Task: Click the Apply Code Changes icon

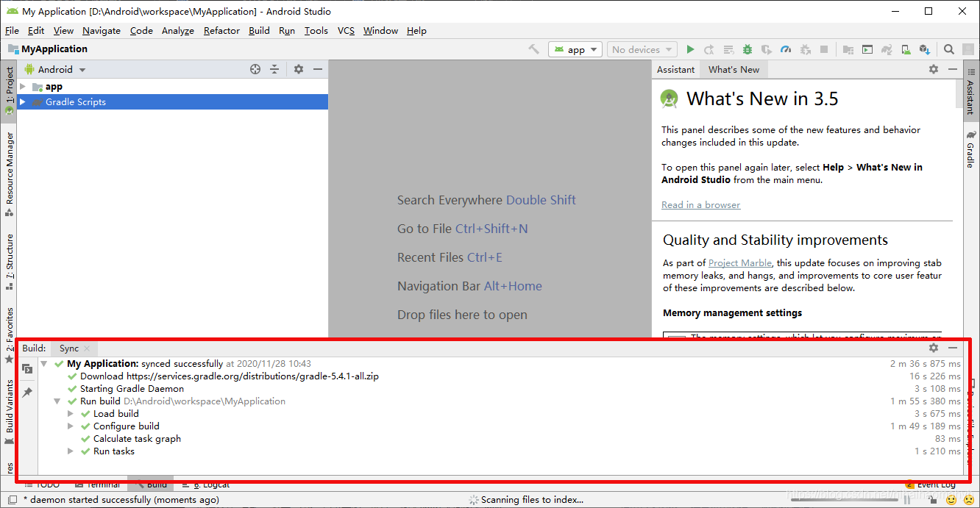Action: coord(728,49)
